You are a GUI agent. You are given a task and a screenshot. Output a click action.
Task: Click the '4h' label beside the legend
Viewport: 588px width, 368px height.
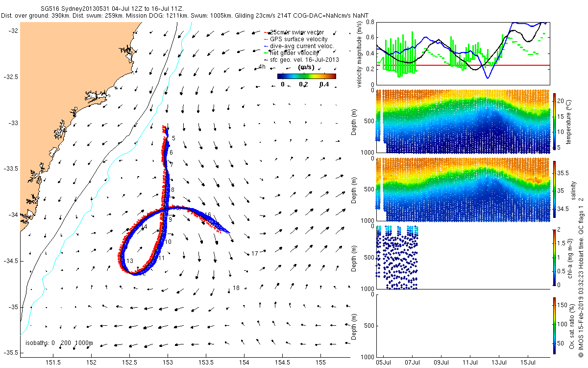click(x=262, y=66)
